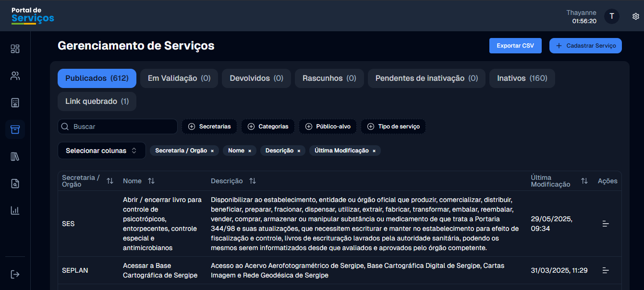Image resolution: width=644 pixels, height=290 pixels.
Task: Open the Secretarias filter
Action: [x=209, y=126]
